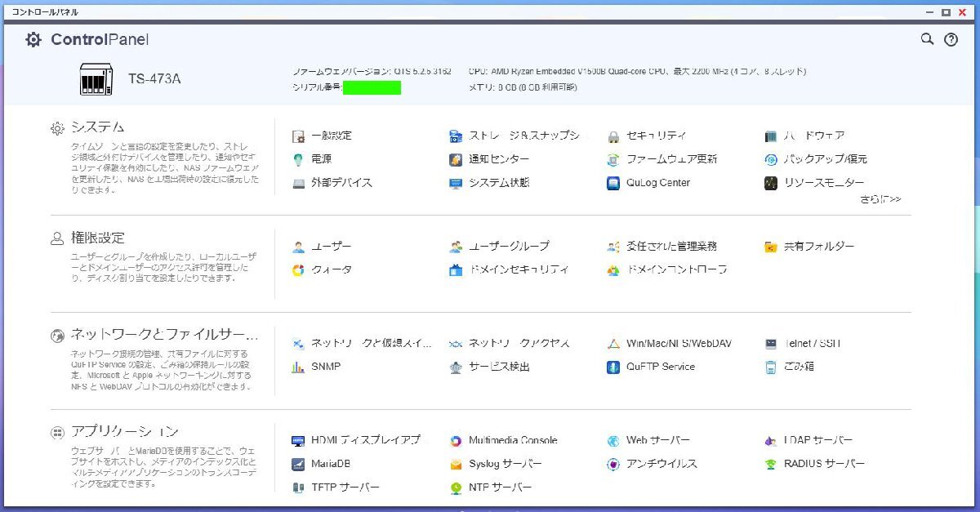The image size is (980, 512).
Task: Click the ファームウェアバージョン QTS text
Action: (x=372, y=71)
